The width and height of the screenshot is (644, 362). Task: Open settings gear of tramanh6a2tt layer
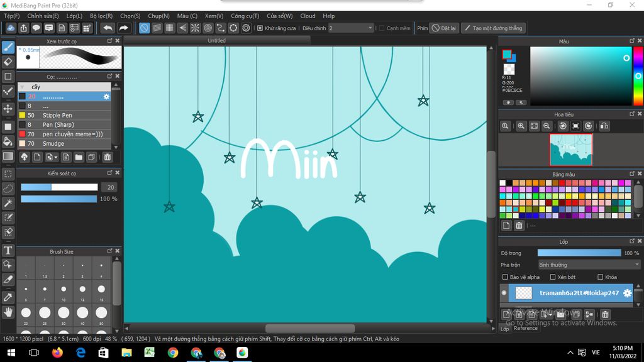(x=627, y=293)
